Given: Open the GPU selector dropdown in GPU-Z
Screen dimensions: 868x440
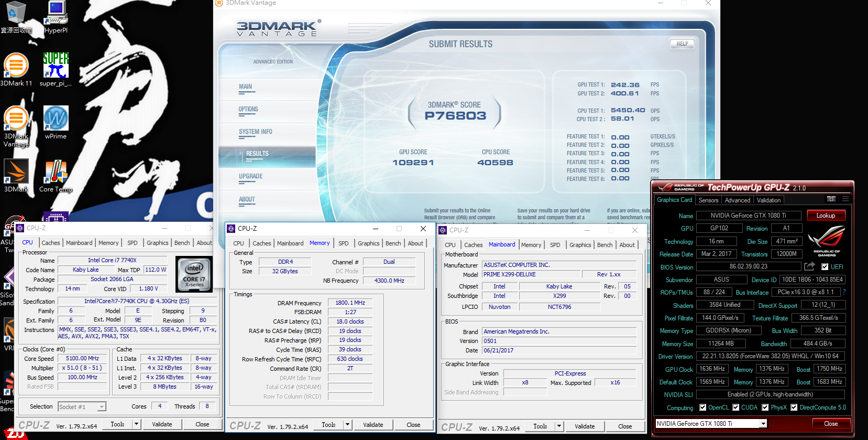Looking at the screenshot, I should (x=763, y=424).
